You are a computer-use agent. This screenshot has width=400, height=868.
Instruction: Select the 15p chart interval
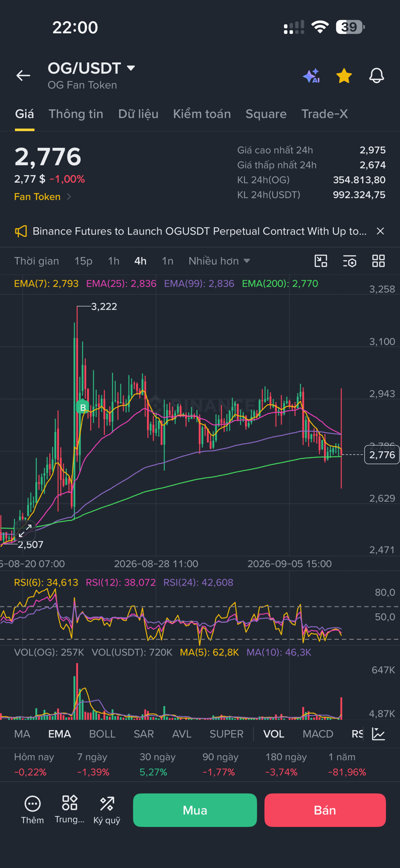(x=83, y=261)
